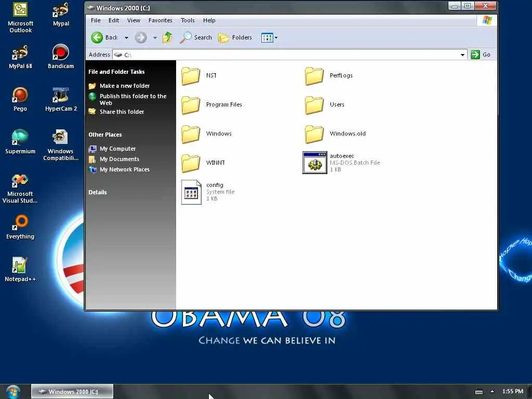This screenshot has height=399, width=532.
Task: Select the PerfLogs folder icon
Action: [x=314, y=76]
